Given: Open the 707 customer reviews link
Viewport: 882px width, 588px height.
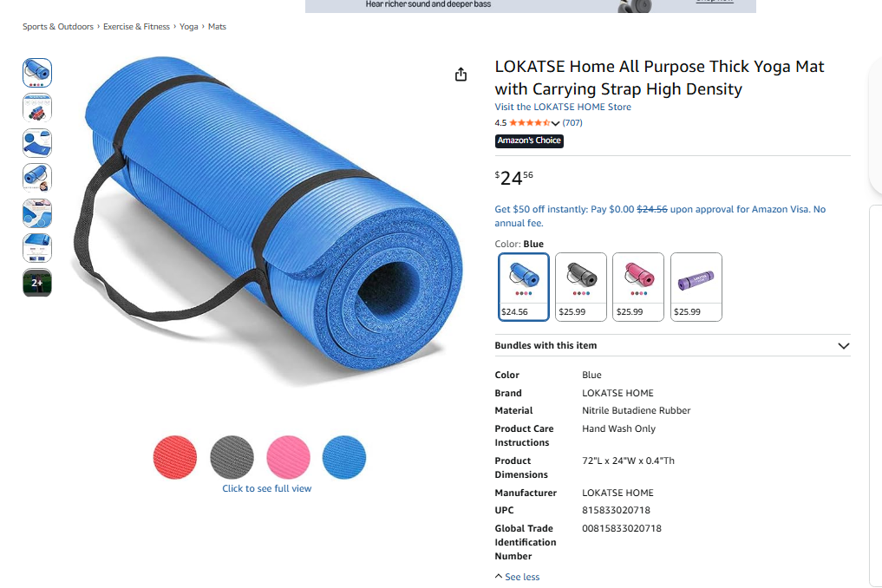Looking at the screenshot, I should pyautogui.click(x=572, y=122).
